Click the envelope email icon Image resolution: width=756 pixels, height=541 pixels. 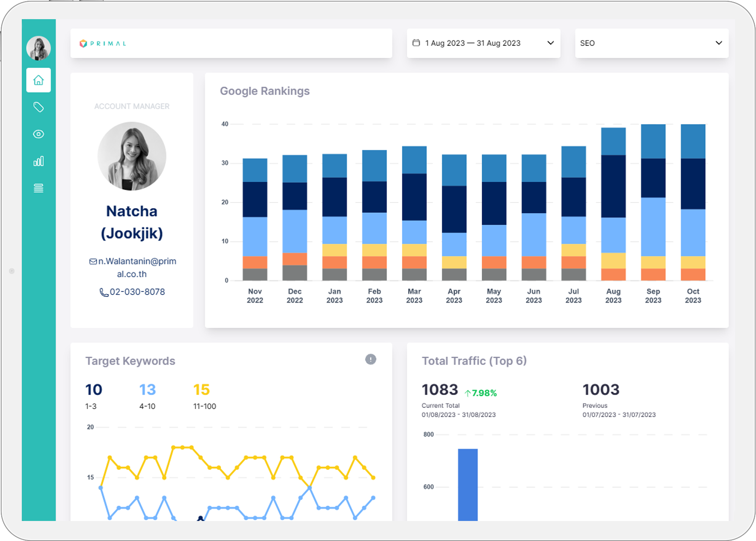93,261
